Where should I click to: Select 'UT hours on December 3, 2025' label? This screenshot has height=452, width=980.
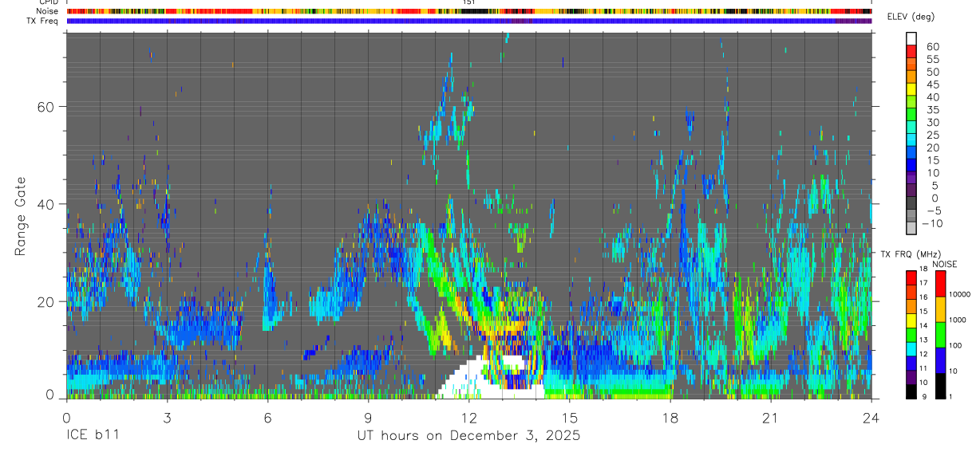click(x=468, y=436)
